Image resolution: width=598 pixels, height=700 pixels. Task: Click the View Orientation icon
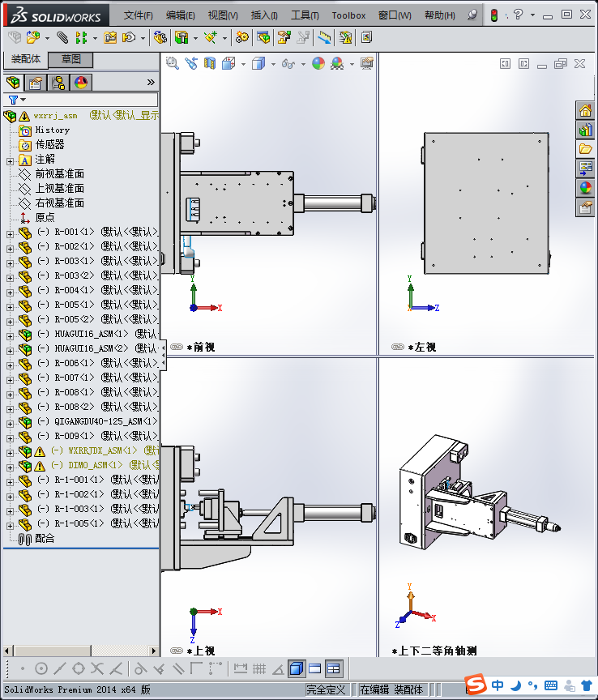229,63
